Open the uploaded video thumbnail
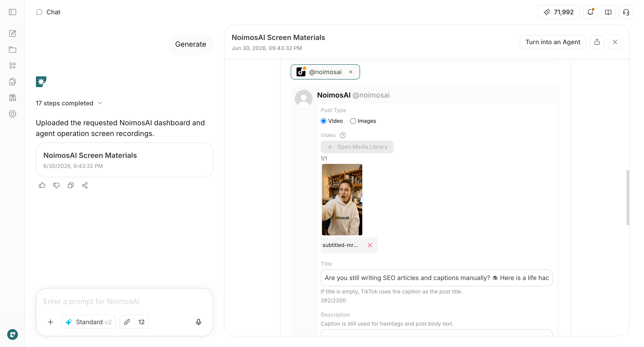This screenshot has width=644, height=347. (342, 199)
